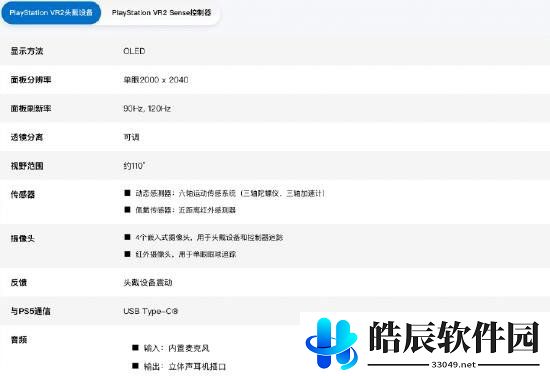The image size is (550, 376).
Task: Click the 4个嵌入式摄像头 tracking line
Action: click(x=204, y=237)
